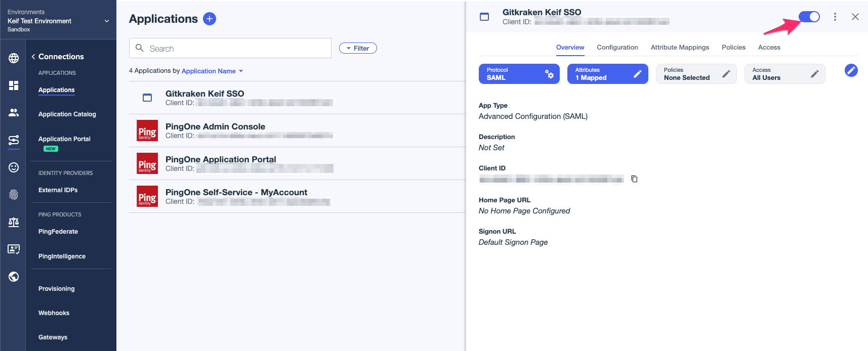868x351 pixels.
Task: Click the Policies None Selected card
Action: [696, 74]
